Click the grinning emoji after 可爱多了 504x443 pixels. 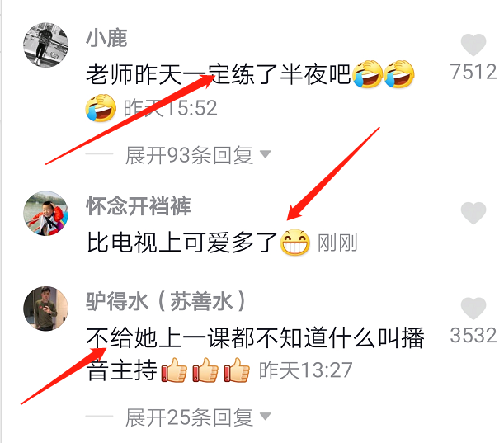[295, 243]
